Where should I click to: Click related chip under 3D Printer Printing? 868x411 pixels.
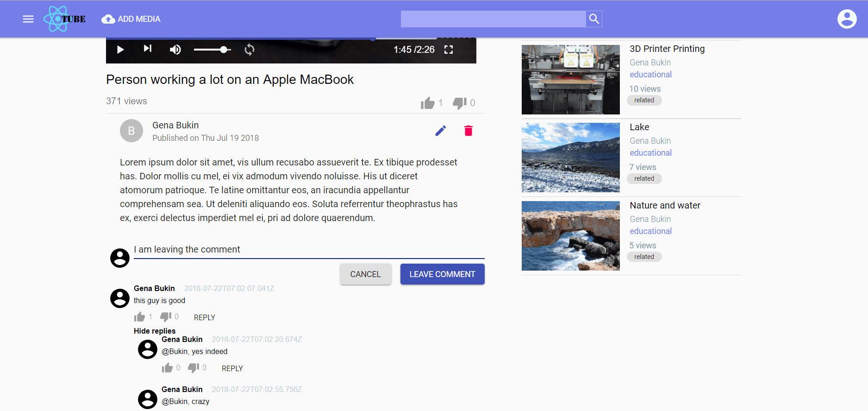(x=644, y=100)
